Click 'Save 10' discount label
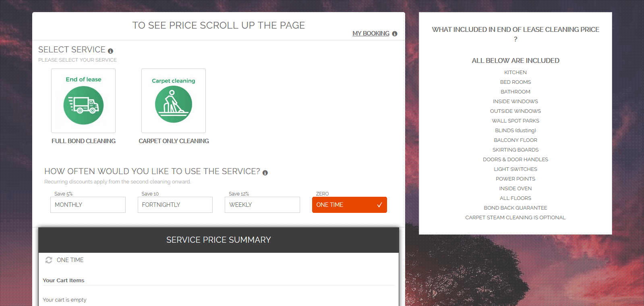The height and width of the screenshot is (306, 644). point(150,194)
